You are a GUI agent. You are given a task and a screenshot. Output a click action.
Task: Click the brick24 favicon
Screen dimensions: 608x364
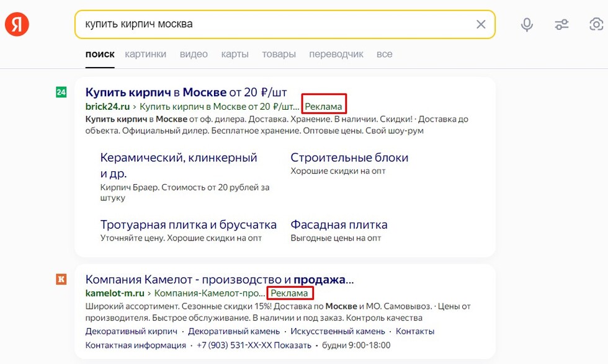(x=61, y=92)
